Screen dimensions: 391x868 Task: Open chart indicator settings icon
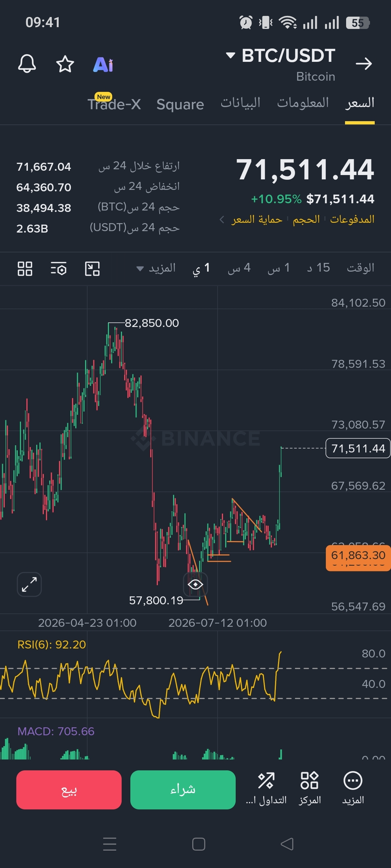(58, 269)
